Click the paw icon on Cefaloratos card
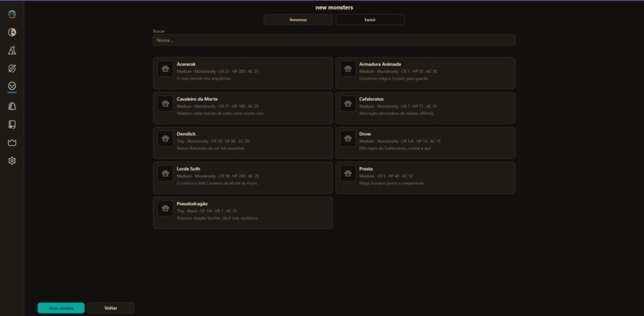Viewport: 644px width, 316px height. pos(348,104)
